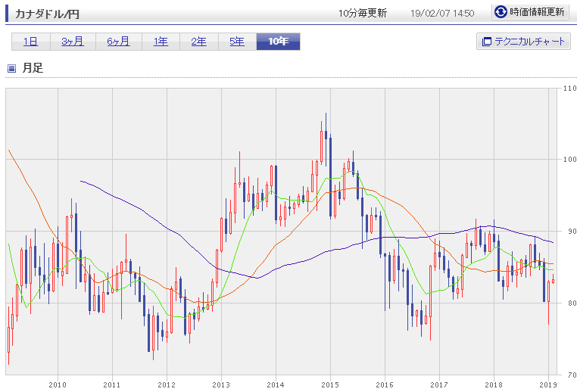The height and width of the screenshot is (392, 577).
Task: Select the active 10年 tab
Action: [278, 42]
